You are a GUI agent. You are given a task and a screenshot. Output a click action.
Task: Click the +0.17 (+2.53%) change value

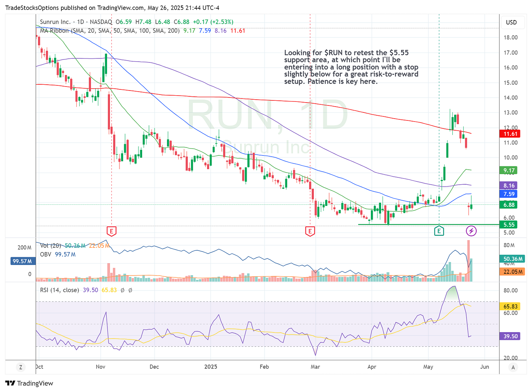click(x=213, y=22)
